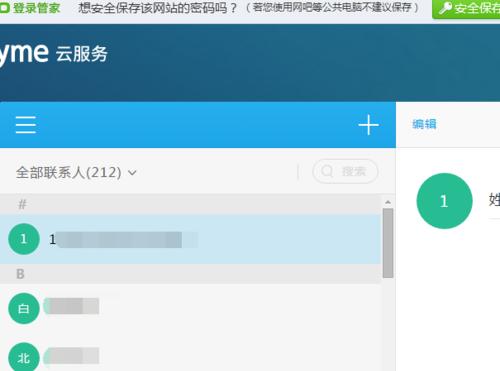Select the contact starting with 1

pos(190,239)
